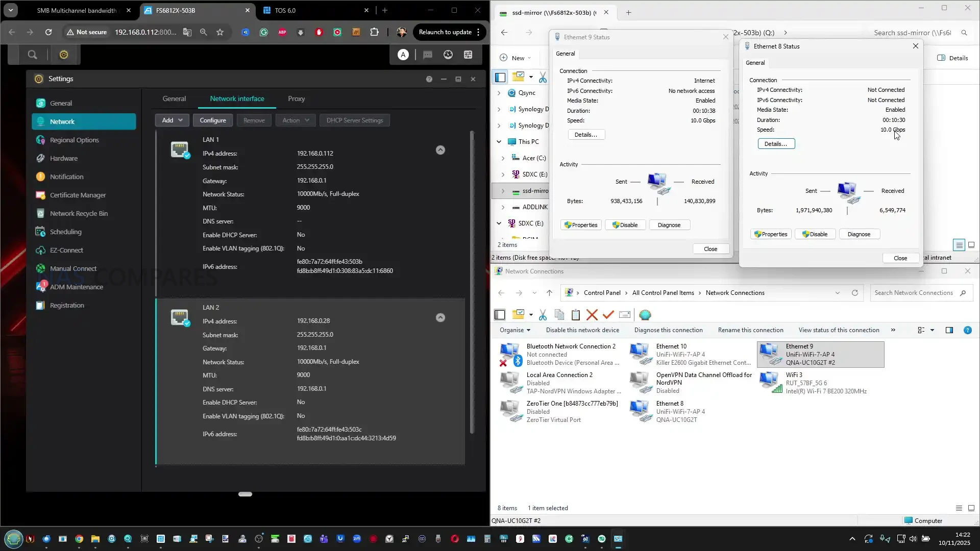This screenshot has width=980, height=551.
Task: Collapse the LAN 1 details panel
Action: coord(440,150)
